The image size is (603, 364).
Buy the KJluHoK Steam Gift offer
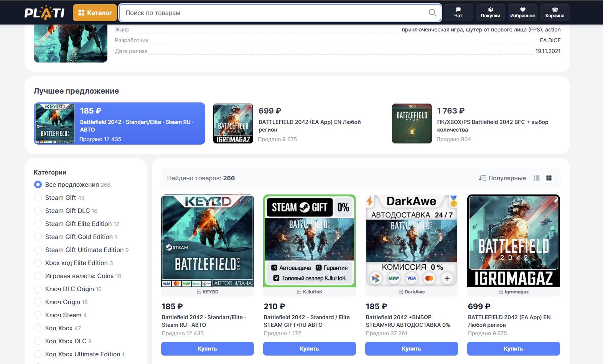point(310,349)
